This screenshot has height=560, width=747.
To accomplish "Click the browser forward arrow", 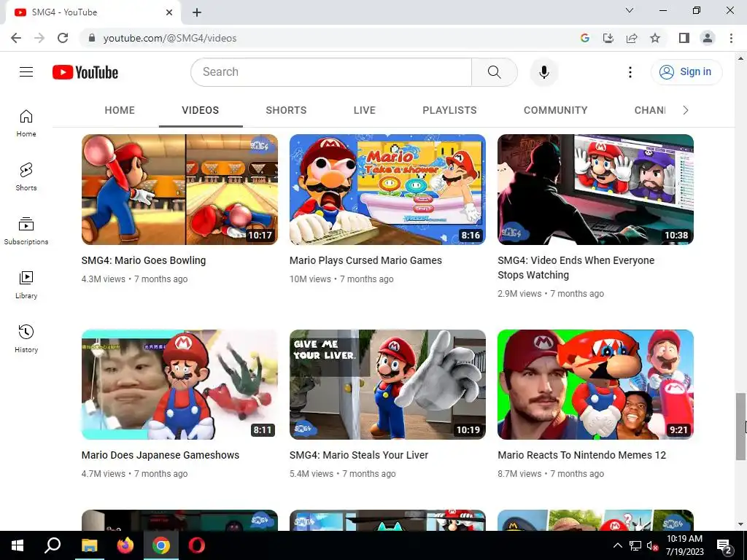I will 39,38.
